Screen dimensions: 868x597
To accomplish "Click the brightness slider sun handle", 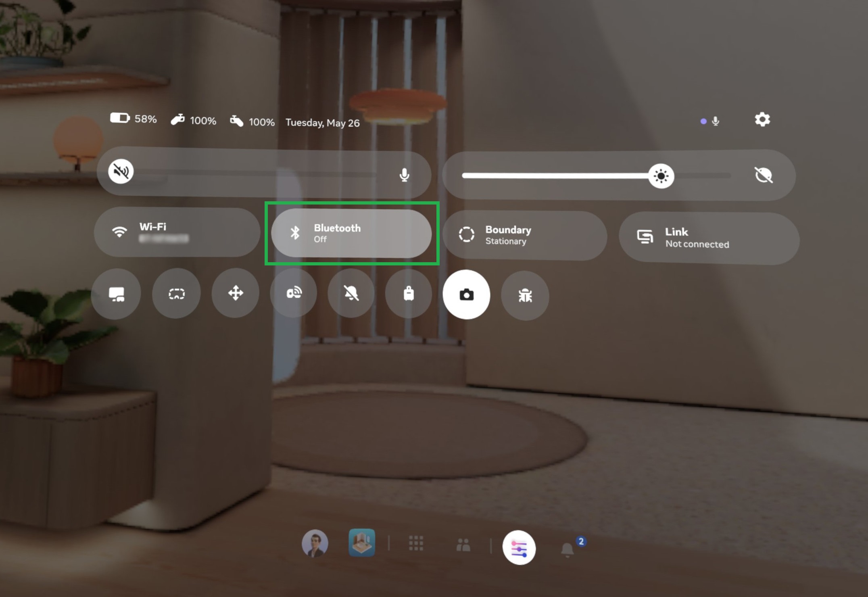I will pos(661,176).
